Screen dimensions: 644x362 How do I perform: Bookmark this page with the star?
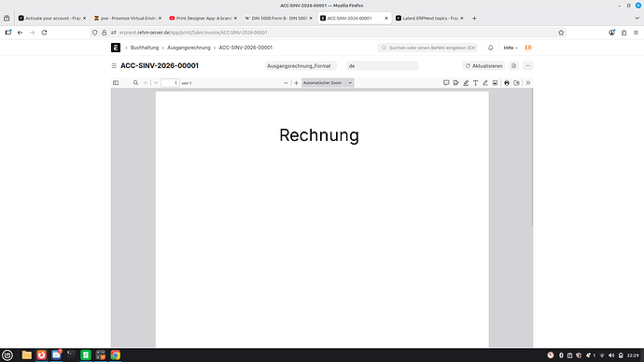(x=561, y=33)
